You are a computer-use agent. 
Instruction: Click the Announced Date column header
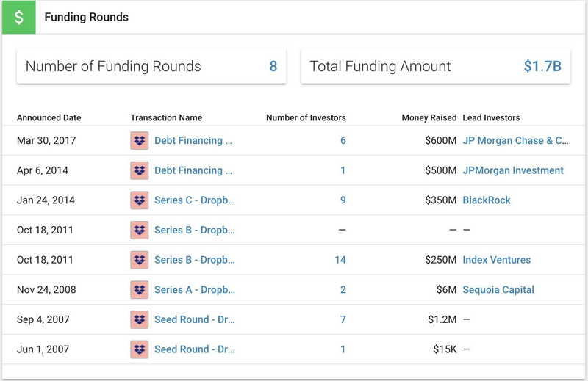coord(49,117)
